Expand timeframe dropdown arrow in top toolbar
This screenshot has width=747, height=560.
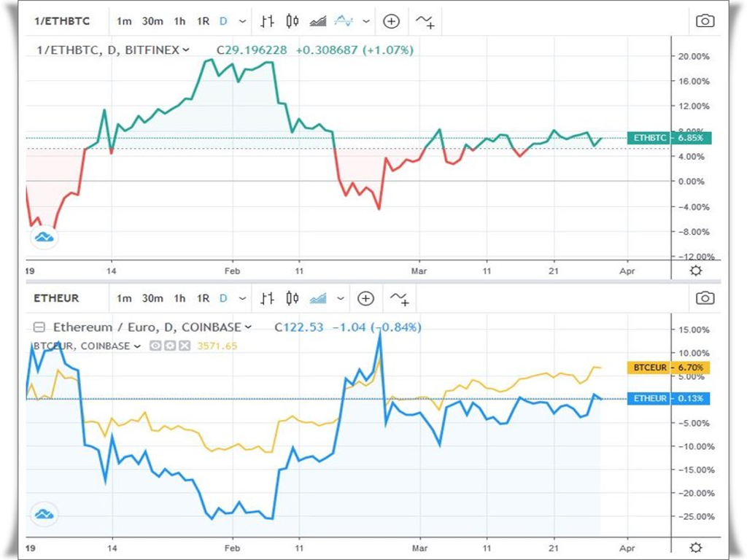242,22
